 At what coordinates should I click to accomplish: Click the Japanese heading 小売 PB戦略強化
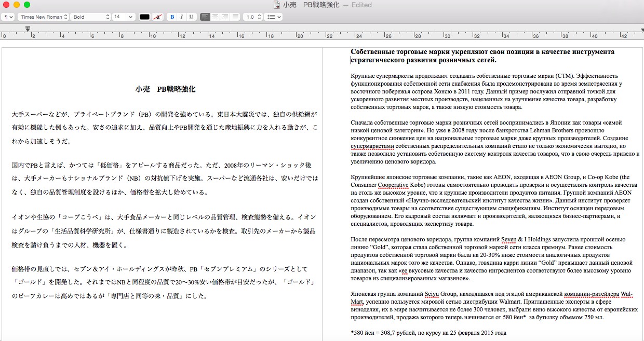tap(165, 89)
